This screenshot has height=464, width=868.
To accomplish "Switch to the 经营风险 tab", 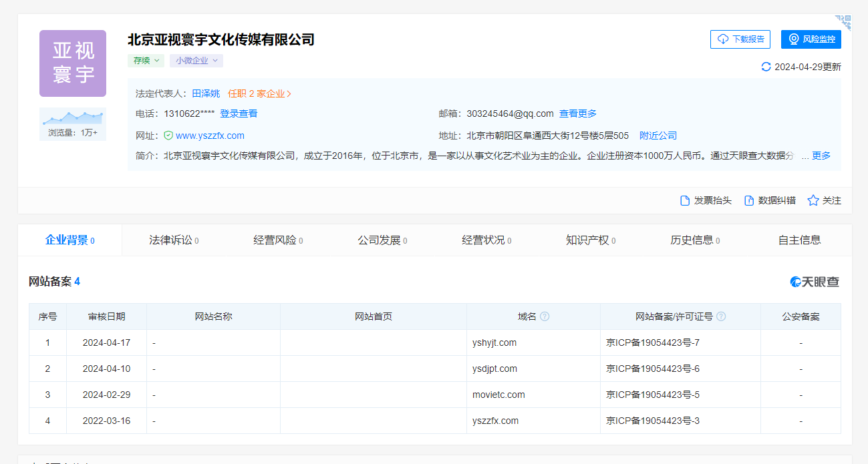I will point(278,240).
